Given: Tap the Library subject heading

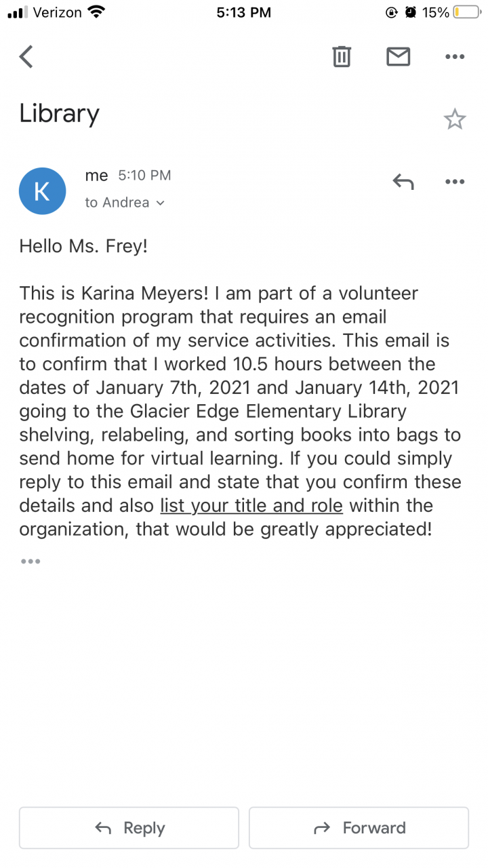Looking at the screenshot, I should point(60,113).
